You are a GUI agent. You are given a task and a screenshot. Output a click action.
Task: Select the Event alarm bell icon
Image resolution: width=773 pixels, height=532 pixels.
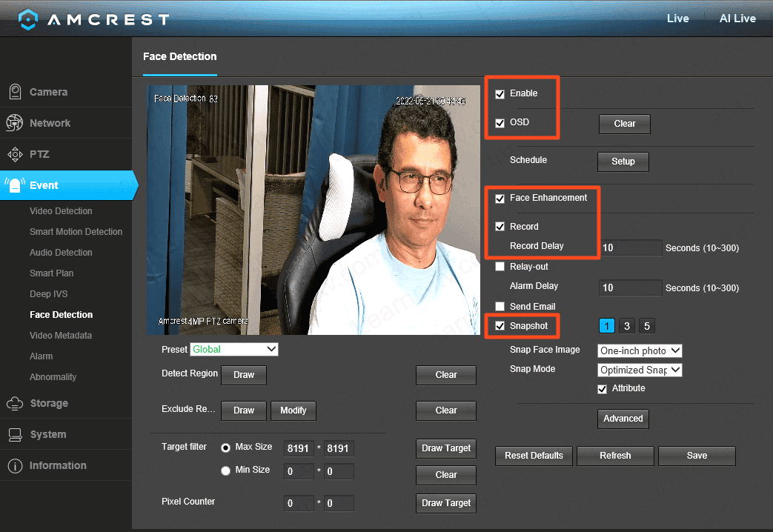(15, 185)
